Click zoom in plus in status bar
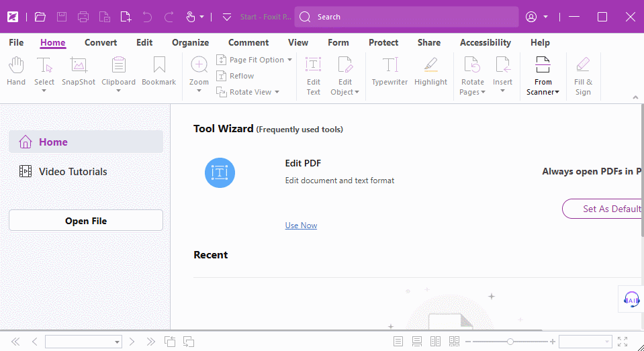Viewport: 644px width, 351px height. coord(553,342)
